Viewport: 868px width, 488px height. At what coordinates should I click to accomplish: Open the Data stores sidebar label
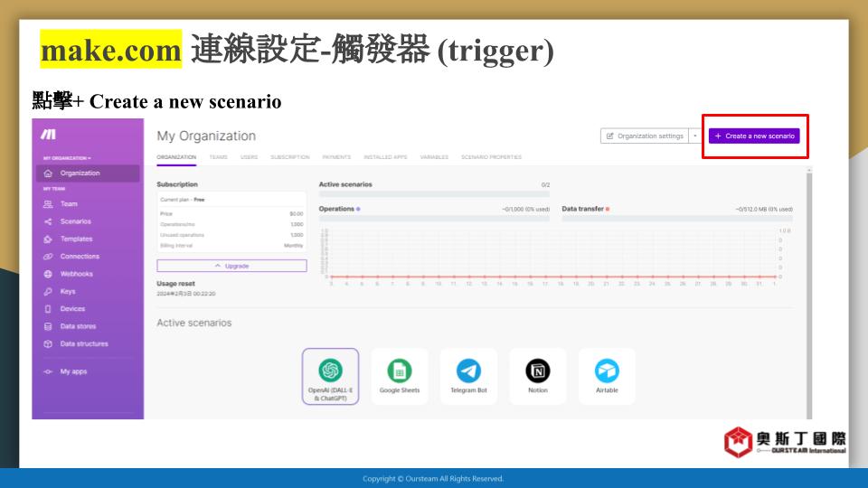point(78,326)
